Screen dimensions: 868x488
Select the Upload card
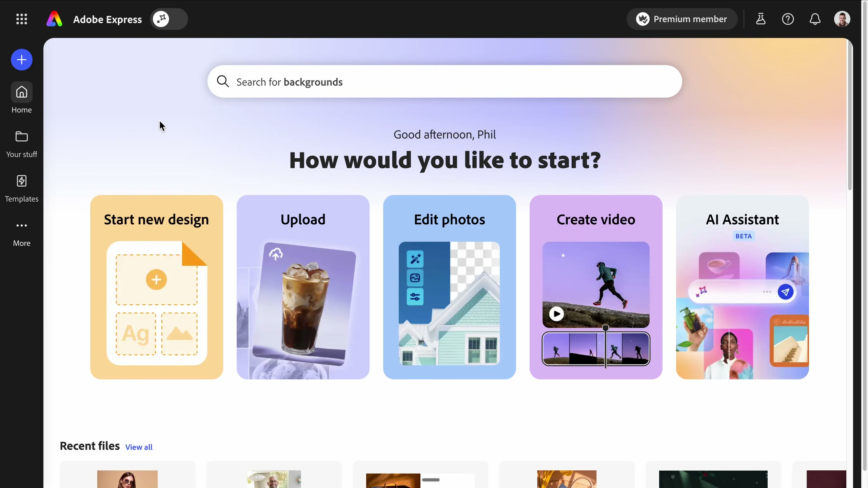tap(303, 287)
